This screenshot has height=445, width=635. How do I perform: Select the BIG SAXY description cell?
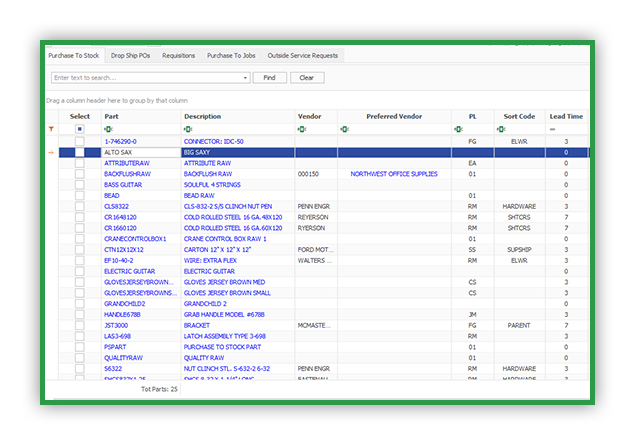click(x=238, y=152)
